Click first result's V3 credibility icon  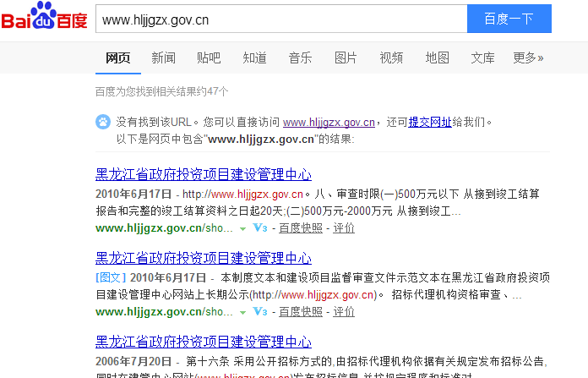coord(260,227)
